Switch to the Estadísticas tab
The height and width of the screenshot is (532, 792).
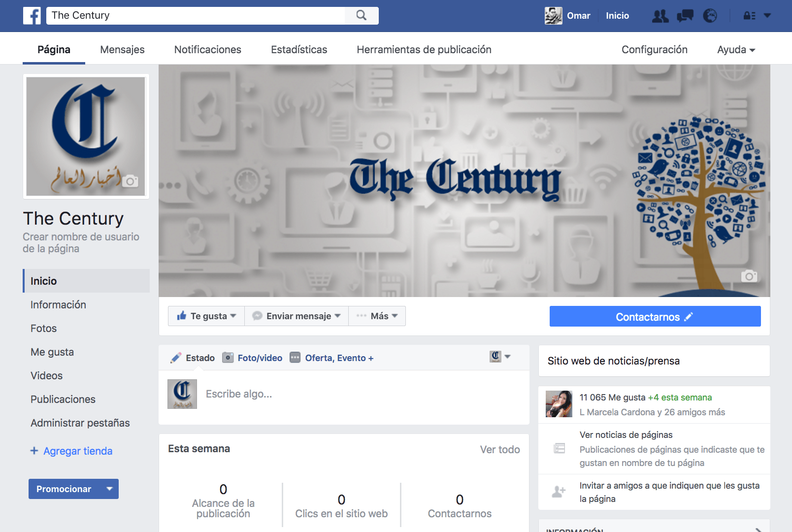(299, 50)
